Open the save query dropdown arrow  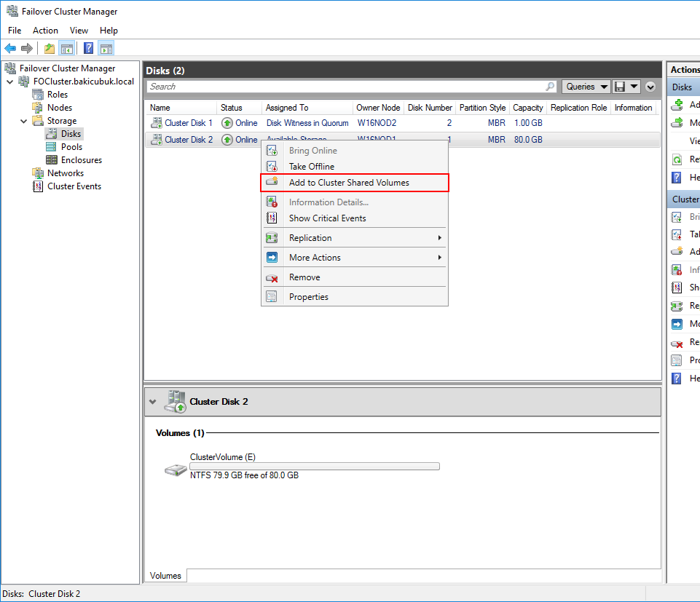634,87
